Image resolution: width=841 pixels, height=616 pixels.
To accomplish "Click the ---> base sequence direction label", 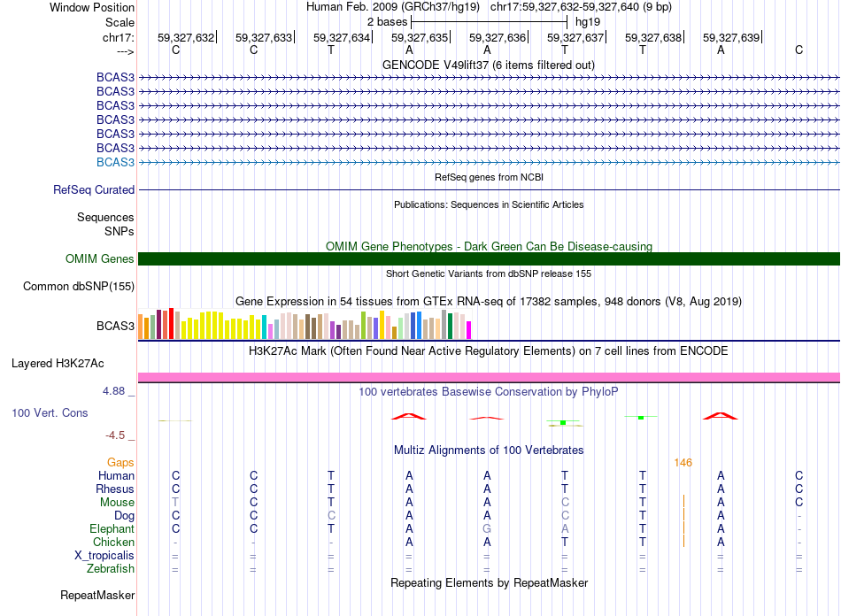I will click(x=125, y=51).
